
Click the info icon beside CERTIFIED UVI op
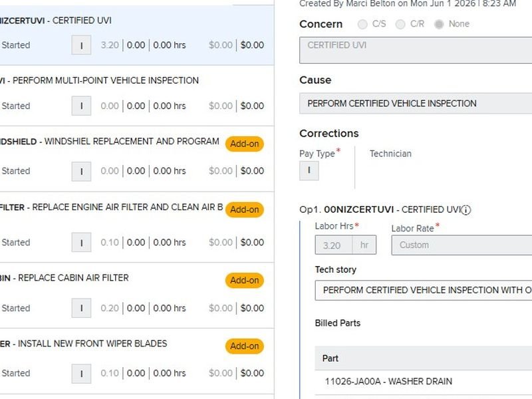click(466, 210)
